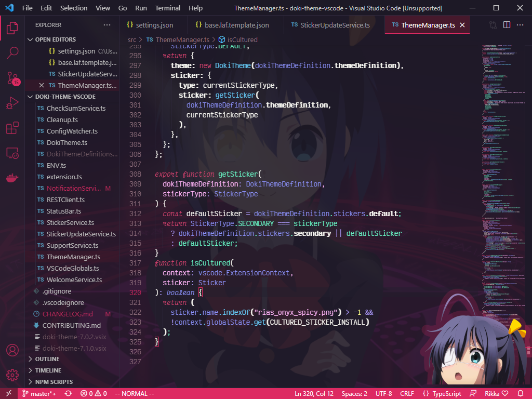Open the Explorer view in activity bar
The image size is (532, 399).
coord(12,28)
